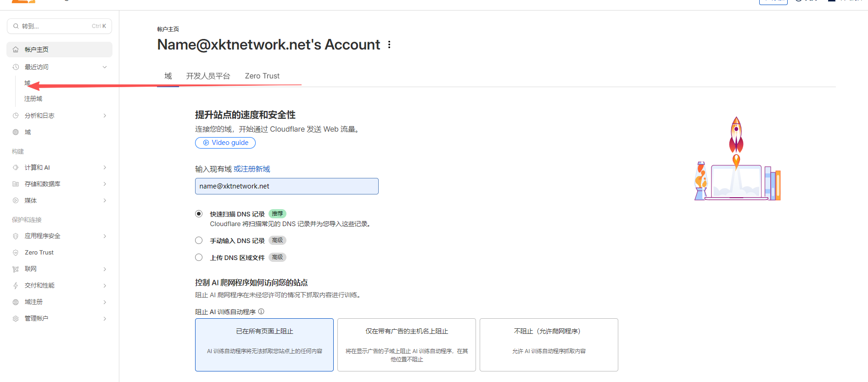This screenshot has width=868, height=382.
Task: Expand the 计算和 AI menu chevron
Action: pyautogui.click(x=105, y=167)
